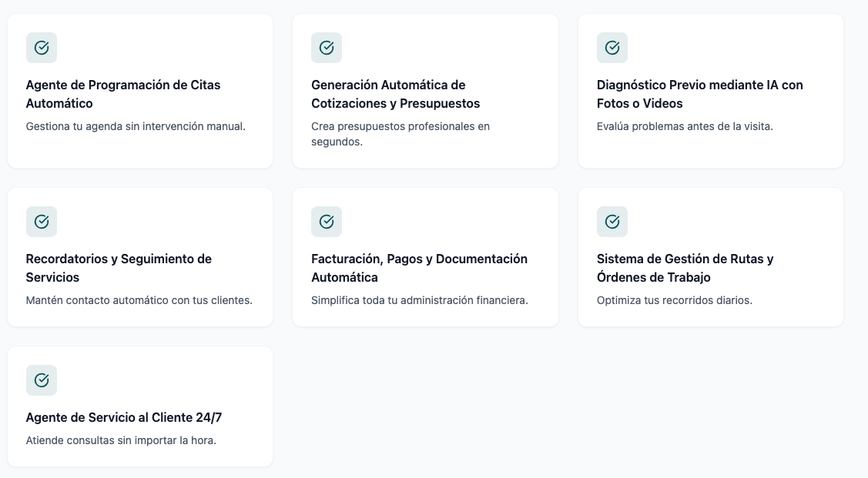
Task: Open the Agente de Programación de Citas Automático heading
Action: click(x=123, y=94)
